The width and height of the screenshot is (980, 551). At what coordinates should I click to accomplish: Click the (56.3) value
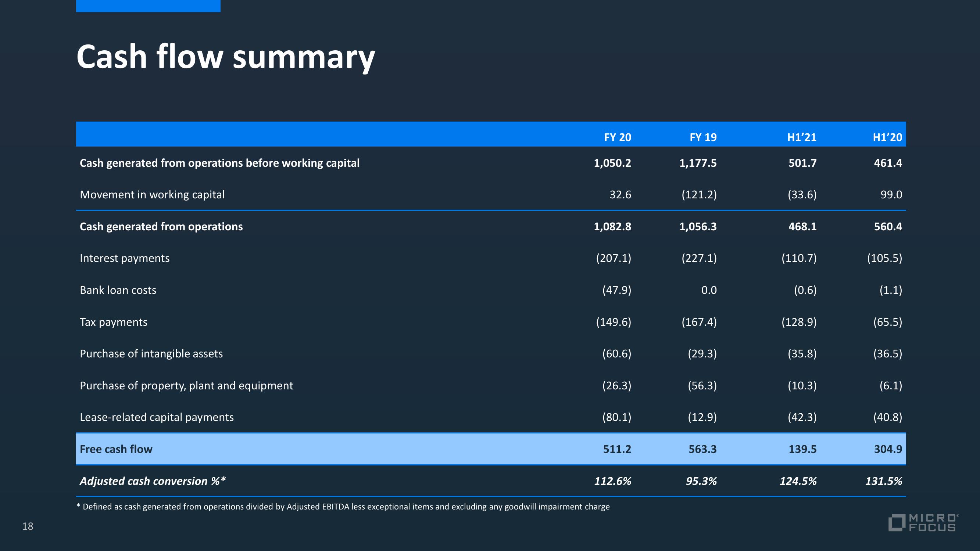pyautogui.click(x=702, y=386)
